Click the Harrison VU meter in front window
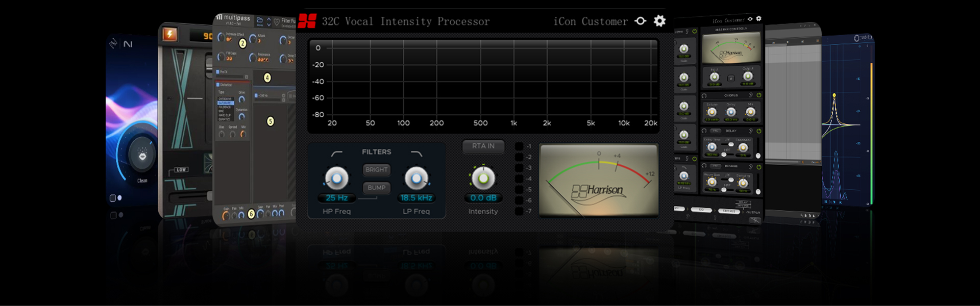 pos(599,180)
